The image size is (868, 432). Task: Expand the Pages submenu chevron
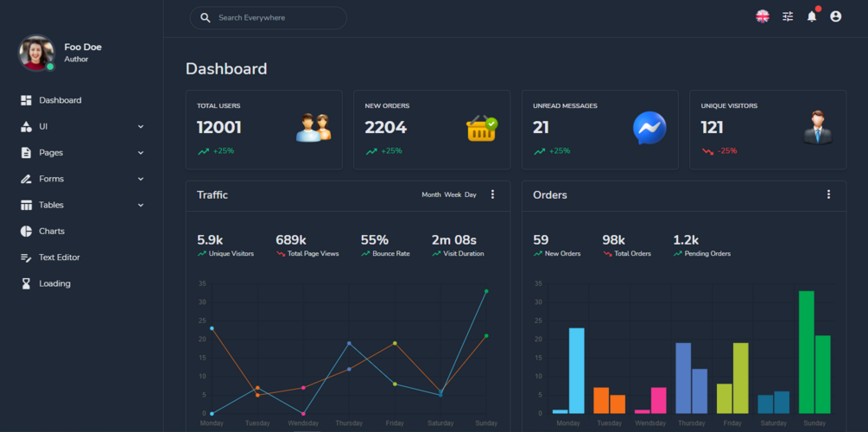141,153
